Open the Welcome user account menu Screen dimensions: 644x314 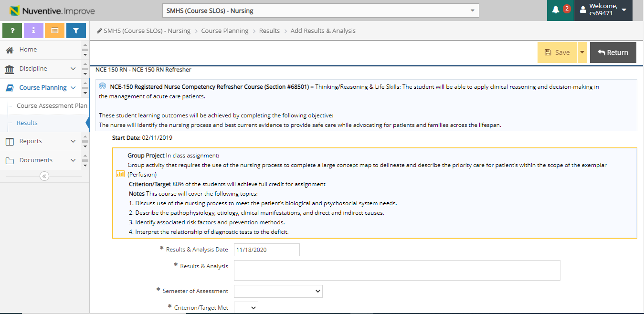pos(603,10)
